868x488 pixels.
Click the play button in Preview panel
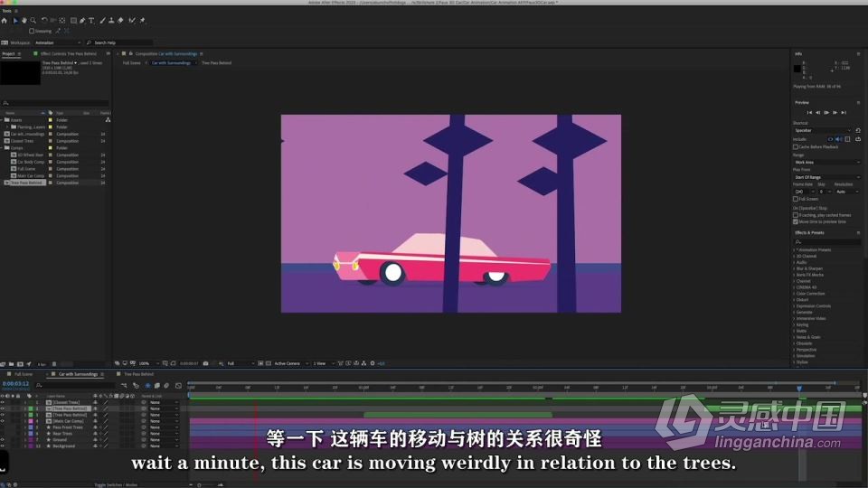point(826,113)
